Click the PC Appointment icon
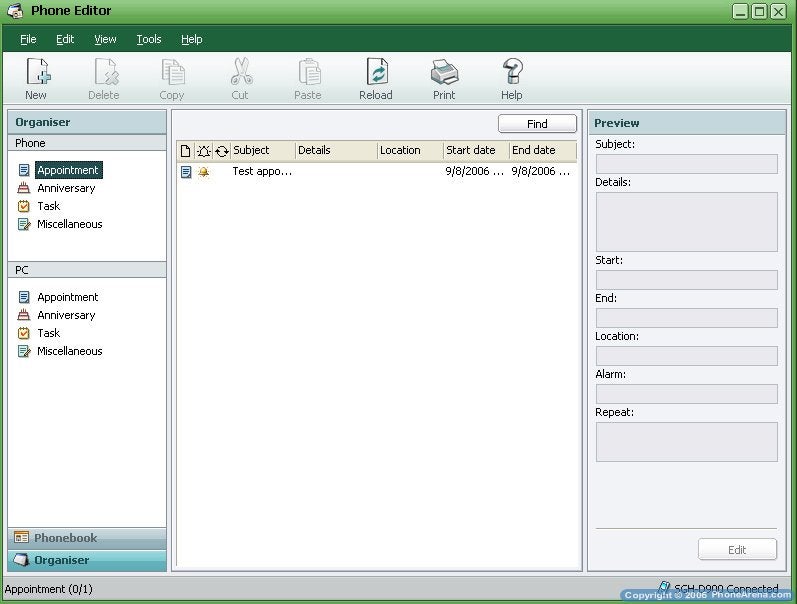Viewport: 797px width, 604px height. (x=24, y=297)
